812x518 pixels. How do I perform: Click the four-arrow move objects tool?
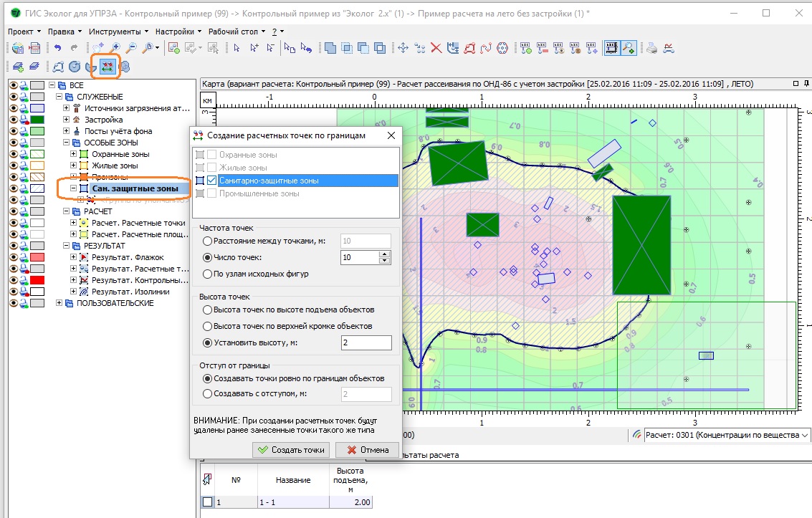(403, 48)
